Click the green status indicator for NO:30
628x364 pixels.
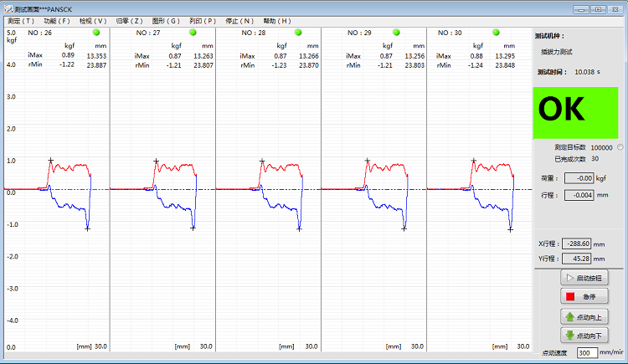click(x=496, y=33)
